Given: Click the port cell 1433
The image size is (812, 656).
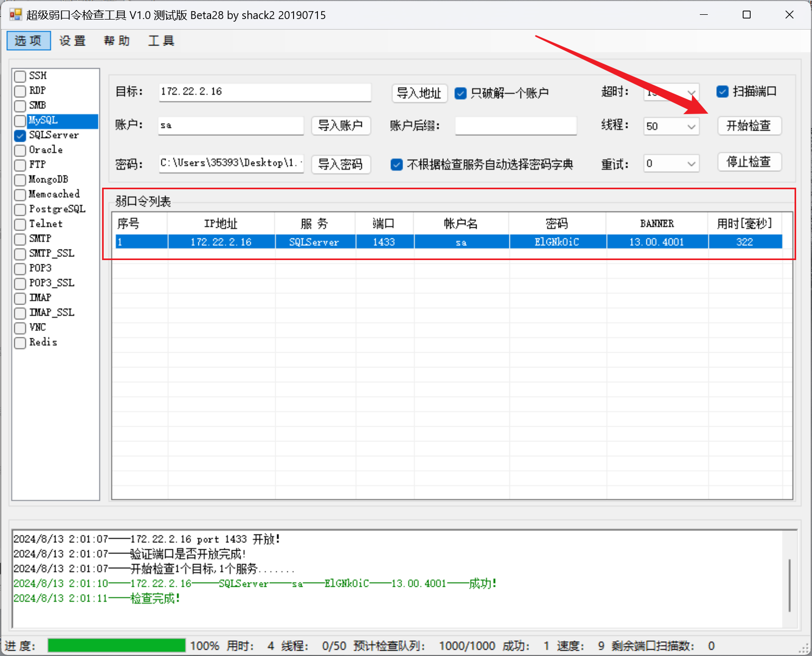Looking at the screenshot, I should [x=385, y=242].
